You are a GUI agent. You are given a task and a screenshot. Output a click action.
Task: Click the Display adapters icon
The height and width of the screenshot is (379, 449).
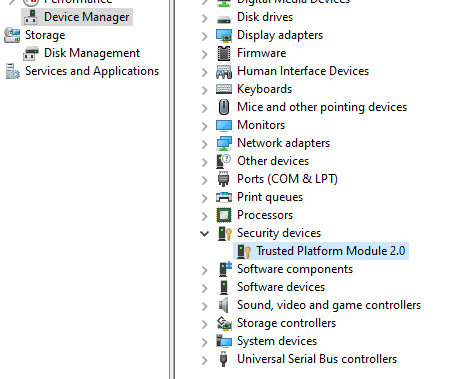(224, 35)
